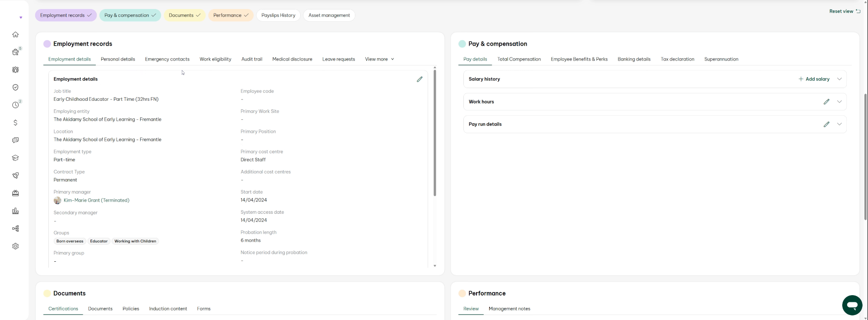
Task: Open the Medical disclosure tab
Action: (292, 59)
